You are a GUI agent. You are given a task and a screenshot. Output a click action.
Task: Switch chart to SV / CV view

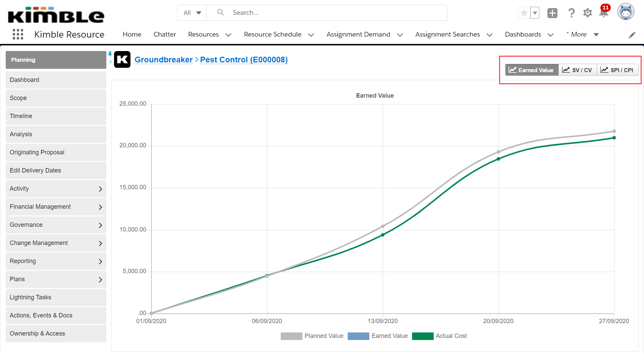[x=577, y=70]
